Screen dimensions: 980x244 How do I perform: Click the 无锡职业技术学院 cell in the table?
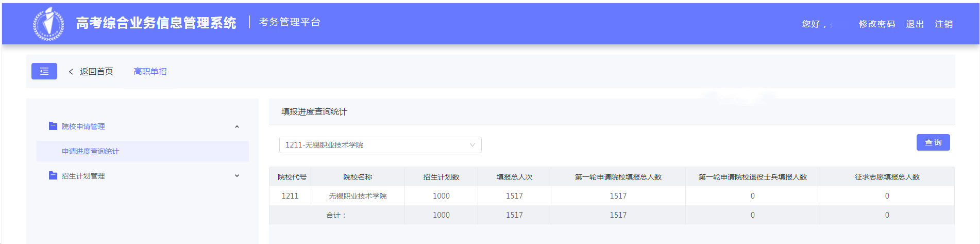tap(358, 196)
